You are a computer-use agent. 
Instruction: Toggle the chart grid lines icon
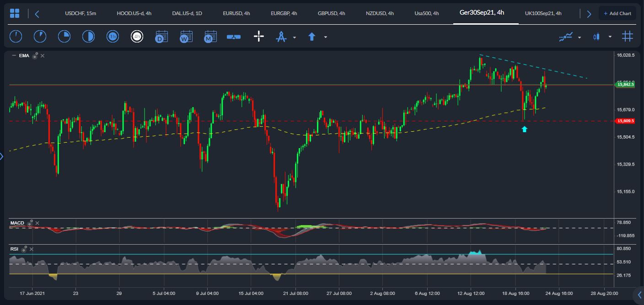627,37
